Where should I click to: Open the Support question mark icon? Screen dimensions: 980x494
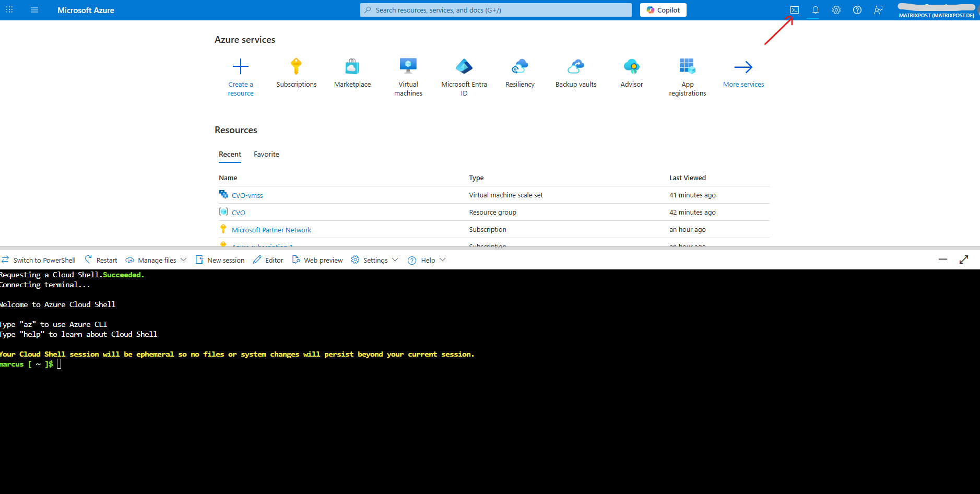click(857, 10)
